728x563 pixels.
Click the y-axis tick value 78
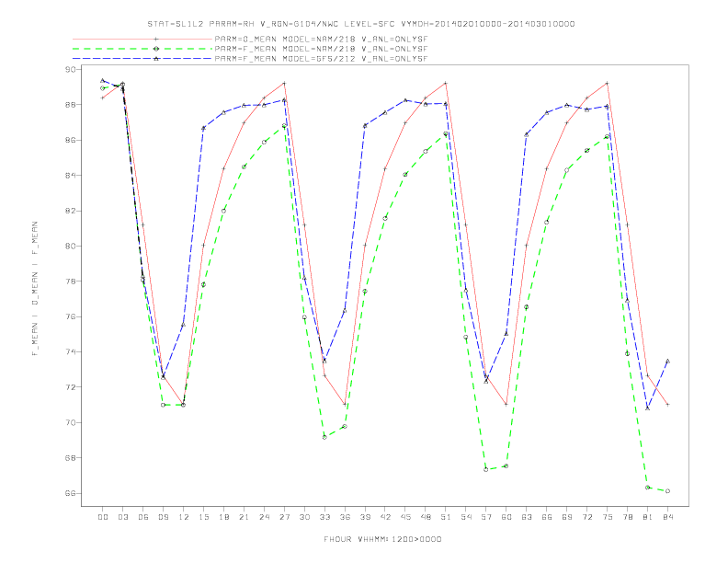[x=71, y=281]
